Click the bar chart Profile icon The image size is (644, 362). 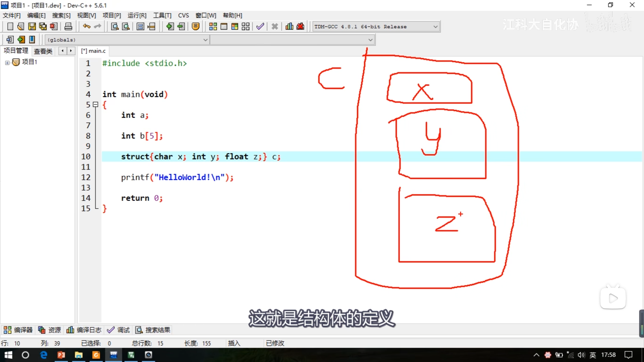click(x=289, y=26)
